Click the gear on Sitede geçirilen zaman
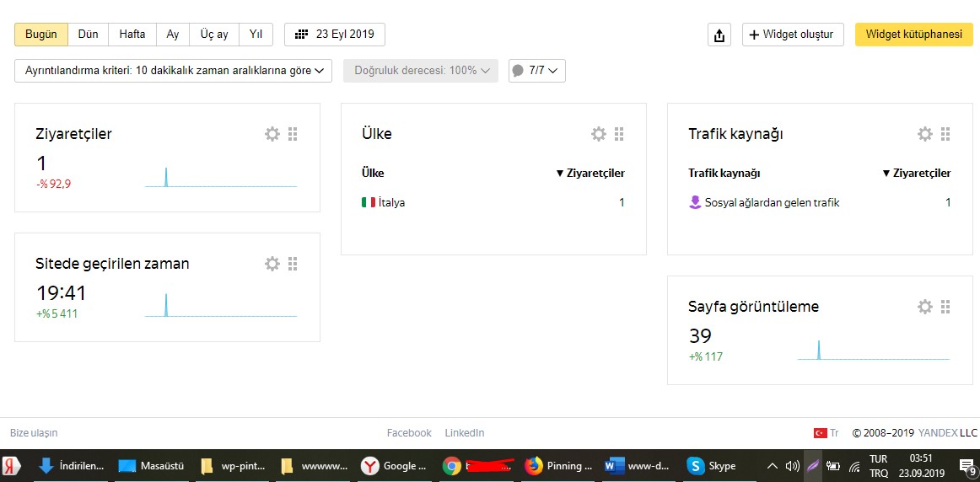 point(272,264)
